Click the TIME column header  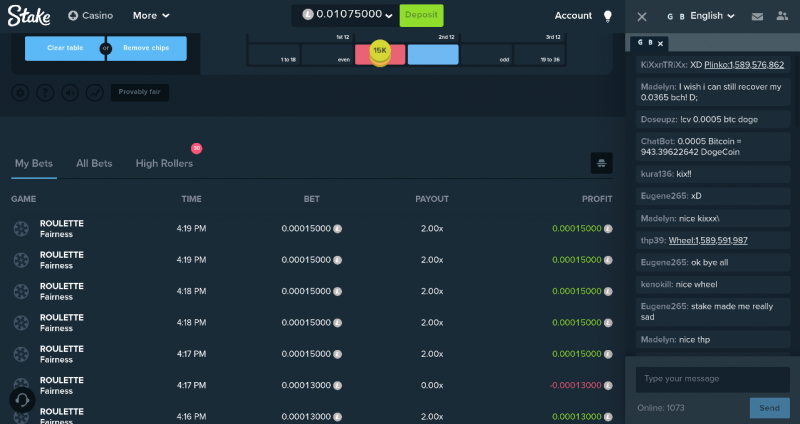coord(191,199)
